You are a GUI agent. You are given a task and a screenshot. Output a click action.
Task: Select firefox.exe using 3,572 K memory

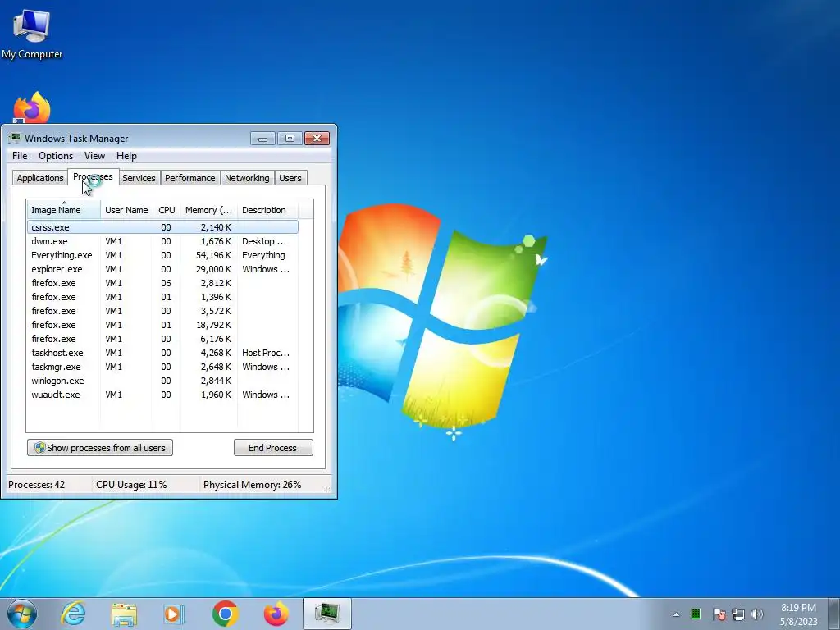click(162, 311)
